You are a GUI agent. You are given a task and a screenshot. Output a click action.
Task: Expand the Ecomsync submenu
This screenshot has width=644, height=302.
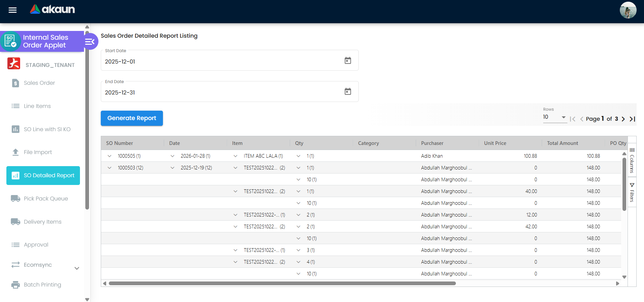coord(77,268)
